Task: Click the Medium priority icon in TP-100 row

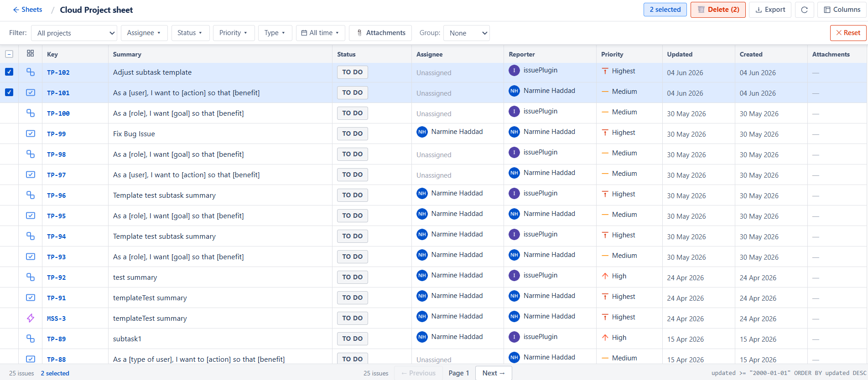Action: [605, 112]
